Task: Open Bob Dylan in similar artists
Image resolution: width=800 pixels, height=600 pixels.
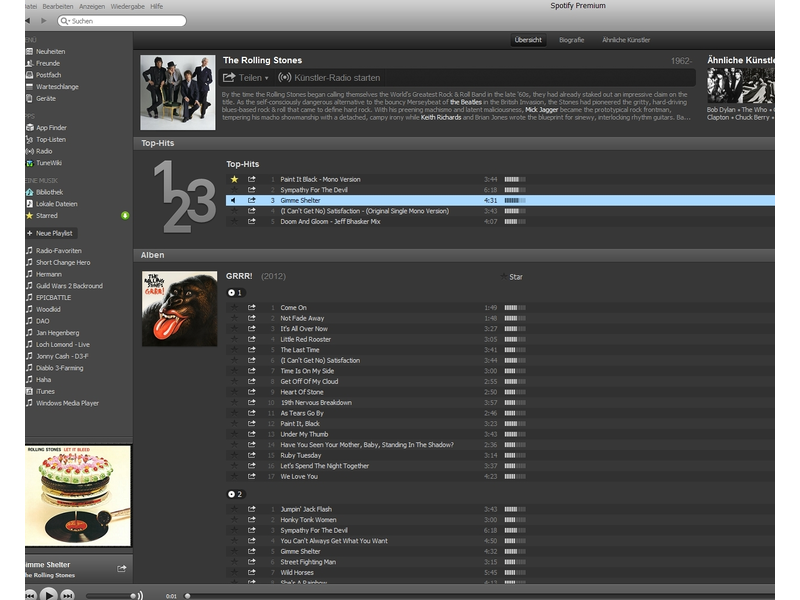Action: tap(721, 110)
